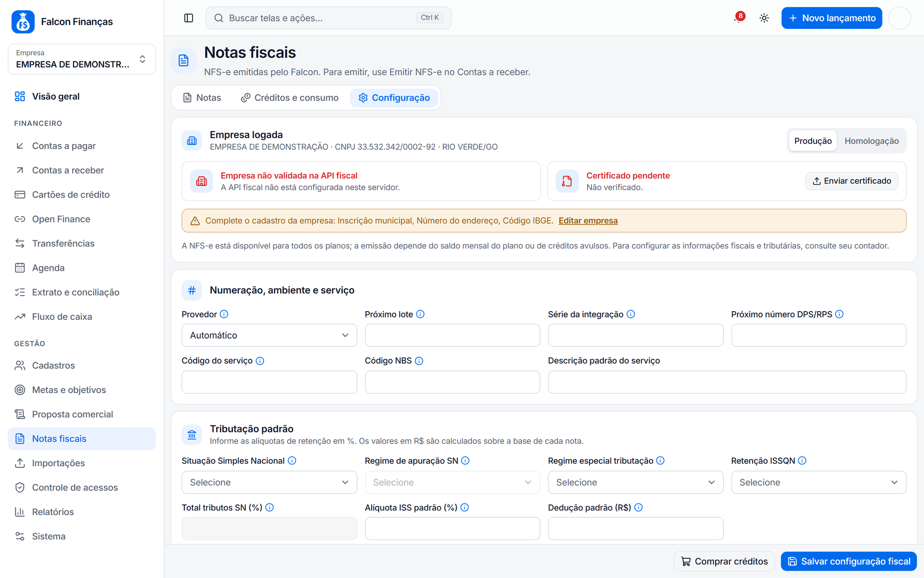Open Contas a pagar
This screenshot has height=578, width=924.
(x=82, y=146)
